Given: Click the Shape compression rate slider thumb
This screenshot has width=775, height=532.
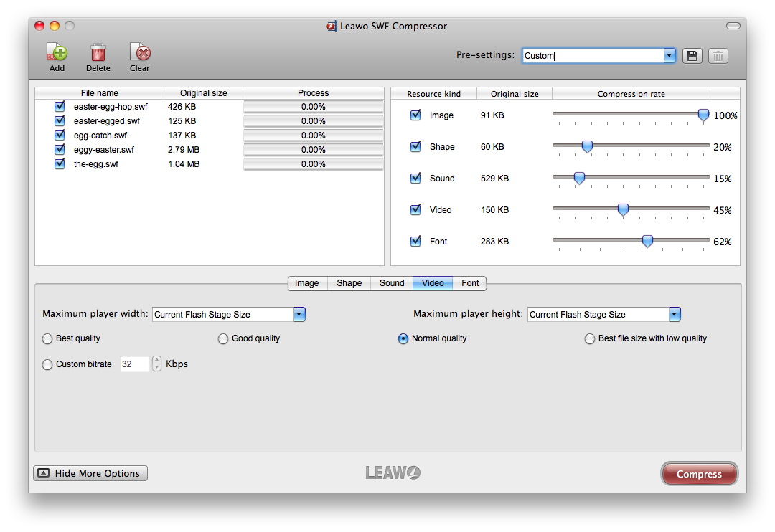Looking at the screenshot, I should [x=587, y=147].
